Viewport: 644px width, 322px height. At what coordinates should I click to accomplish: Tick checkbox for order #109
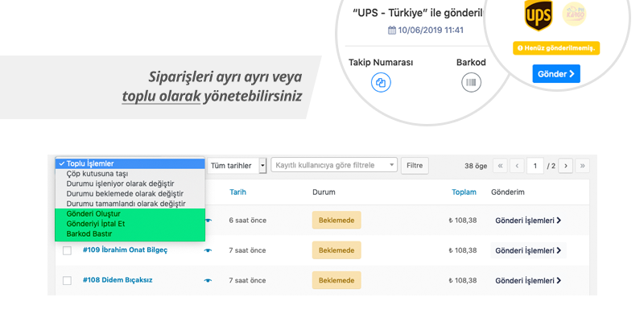click(x=67, y=250)
